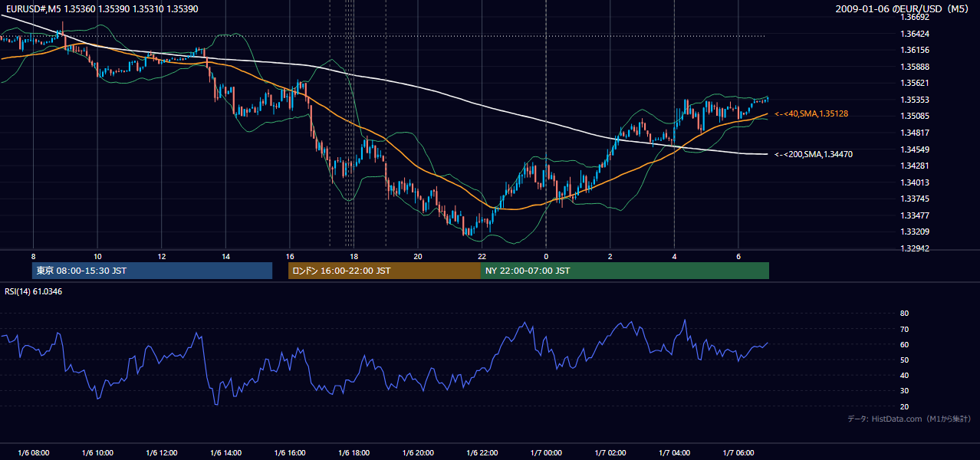The image size is (980, 460).
Task: Click RSI scale level 80
Action: pos(905,314)
